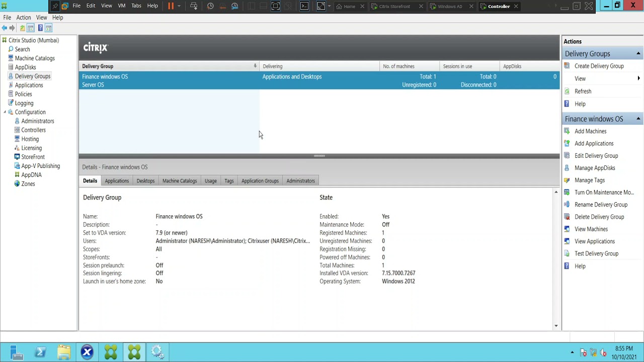Click Delete Delivery Group action
The height and width of the screenshot is (362, 644).
pos(599,217)
